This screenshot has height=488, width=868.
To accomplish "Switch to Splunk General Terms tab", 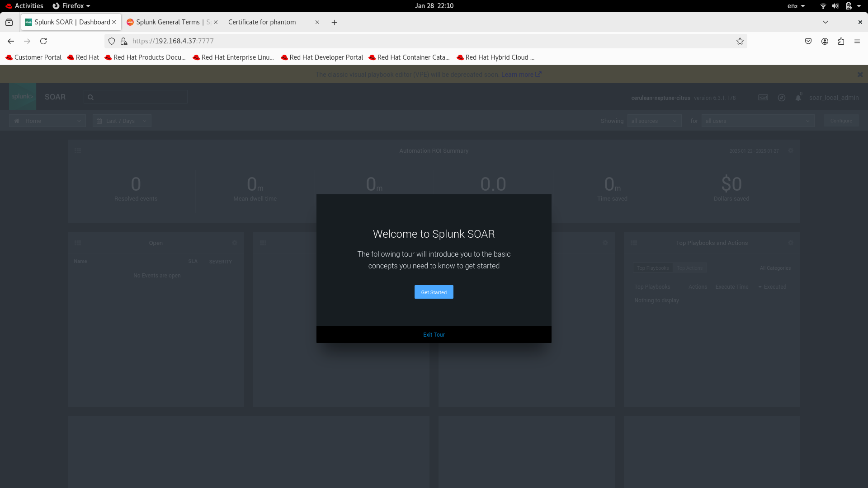I will click(168, 22).
